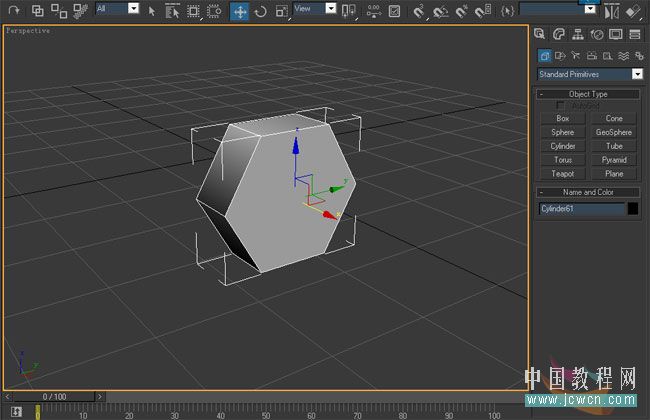
Task: Click the GeoSphere primitive button
Action: click(614, 132)
